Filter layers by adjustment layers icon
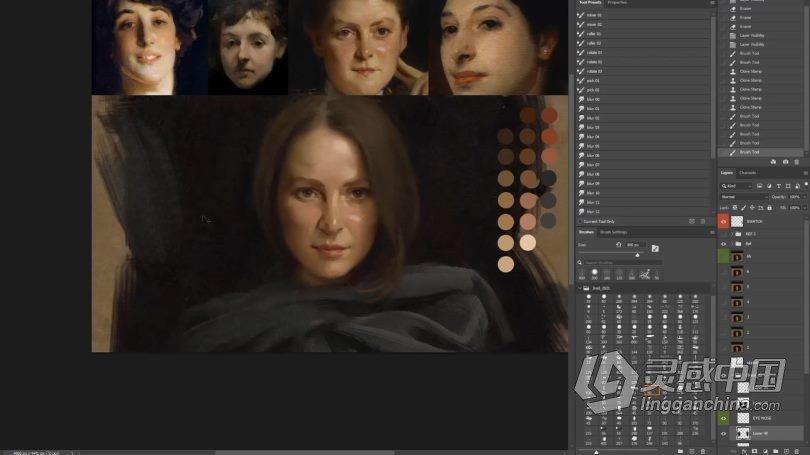The width and height of the screenshot is (810, 455). (769, 186)
